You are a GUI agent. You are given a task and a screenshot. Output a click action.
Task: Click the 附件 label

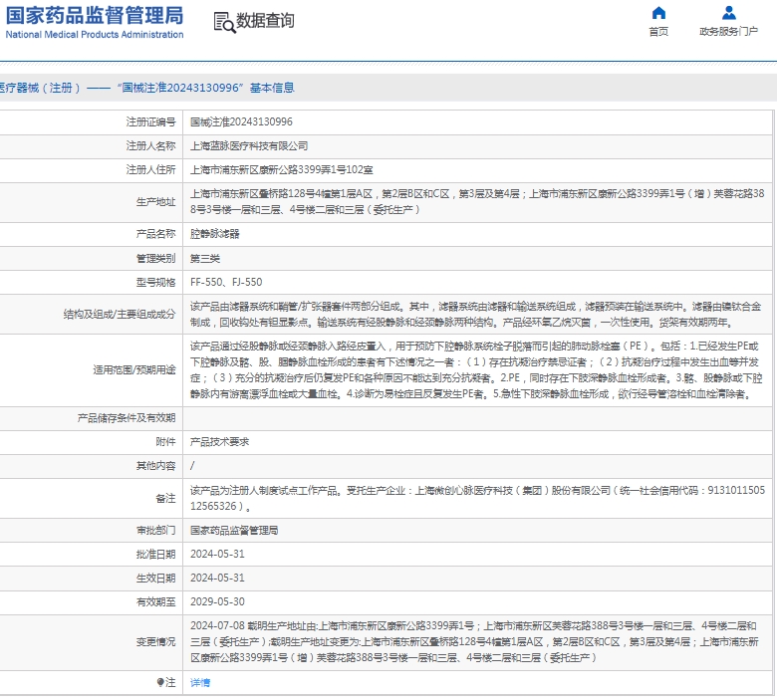click(x=165, y=442)
